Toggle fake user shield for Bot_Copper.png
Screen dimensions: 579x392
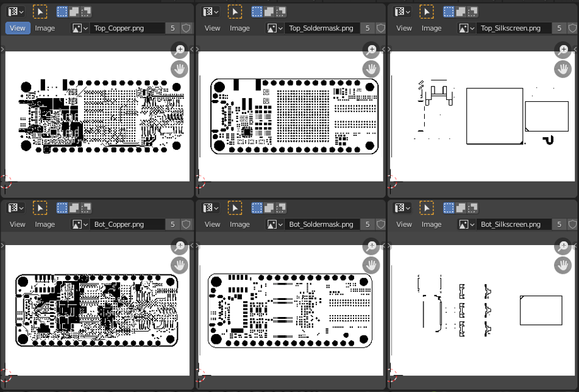click(x=186, y=224)
